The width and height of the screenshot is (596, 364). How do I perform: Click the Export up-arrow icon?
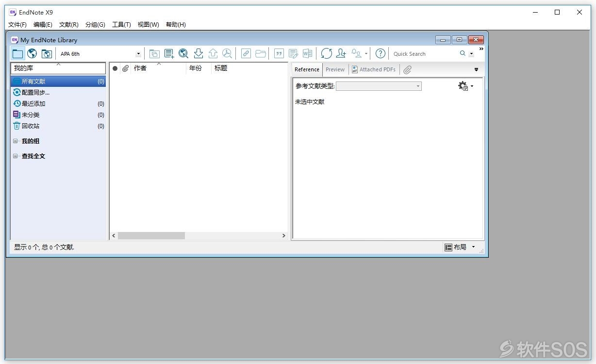[213, 53]
